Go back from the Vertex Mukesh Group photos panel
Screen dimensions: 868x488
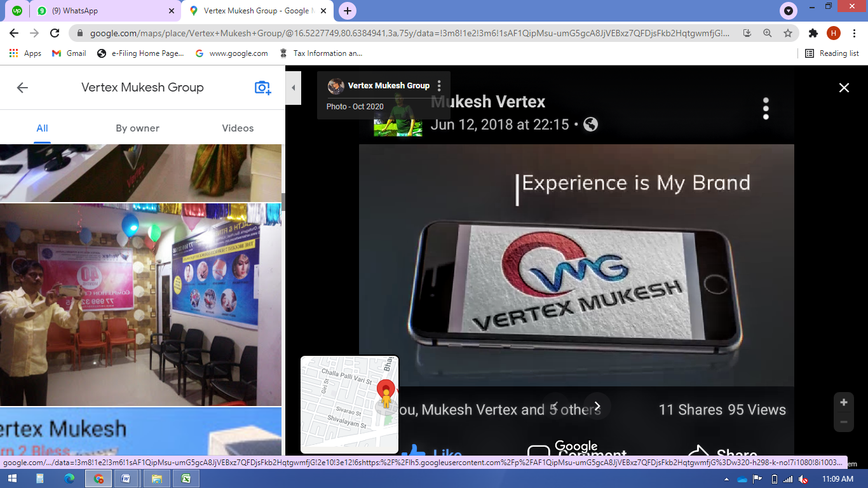pos(22,88)
